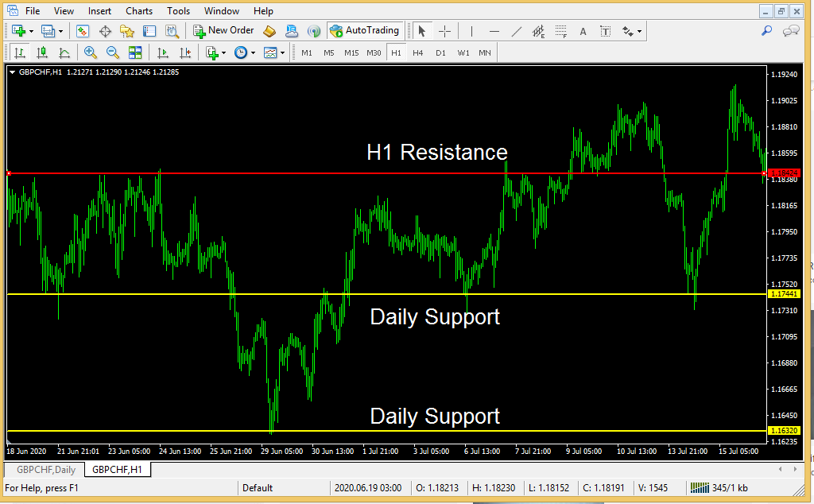Click the New Order button
The width and height of the screenshot is (814, 504).
click(x=223, y=31)
